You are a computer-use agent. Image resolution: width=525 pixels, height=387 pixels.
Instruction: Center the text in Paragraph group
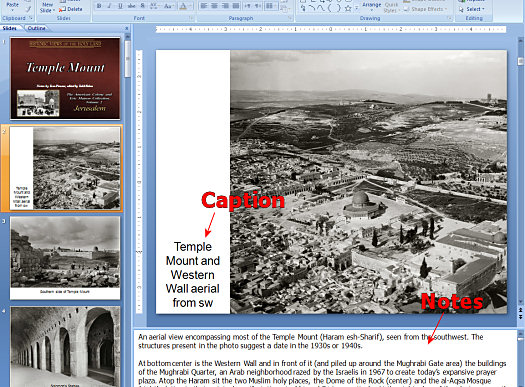(x=214, y=6)
